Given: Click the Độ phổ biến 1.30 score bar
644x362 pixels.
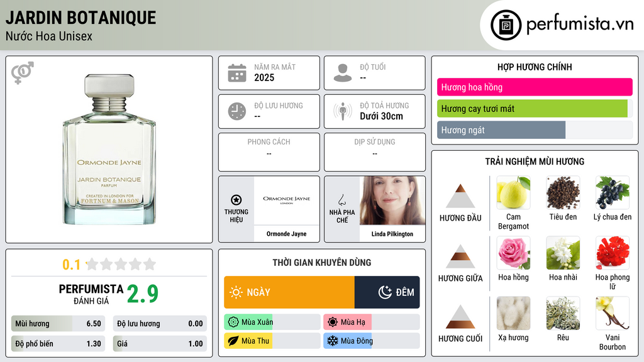Looking at the screenshot, I should point(58,344).
